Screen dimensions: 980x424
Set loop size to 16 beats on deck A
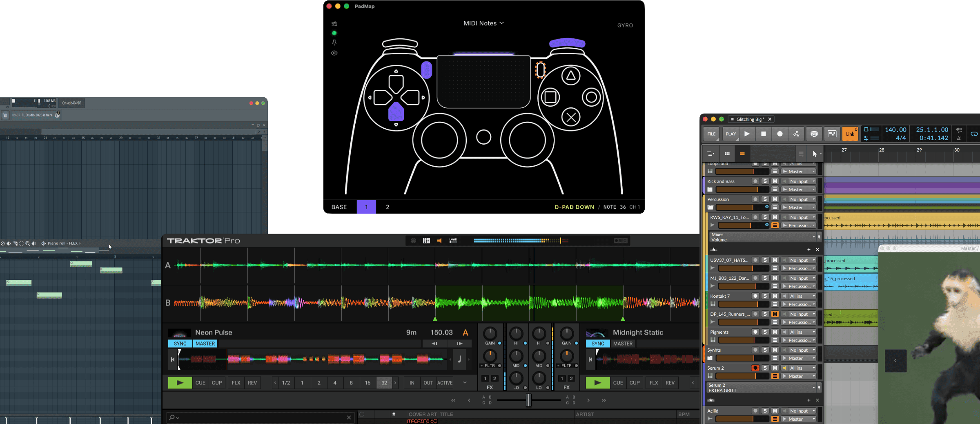click(367, 383)
